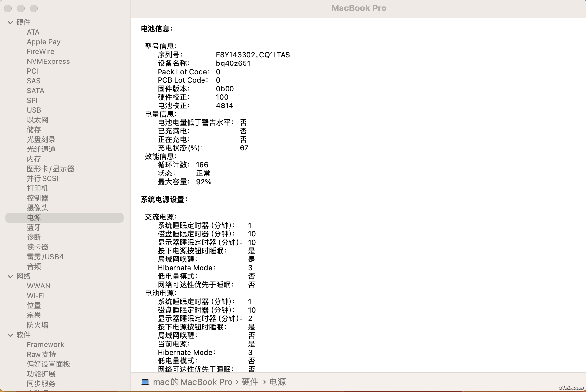The width and height of the screenshot is (586, 392).
Task: Select 以太网 in the sidebar
Action: pyautogui.click(x=37, y=120)
